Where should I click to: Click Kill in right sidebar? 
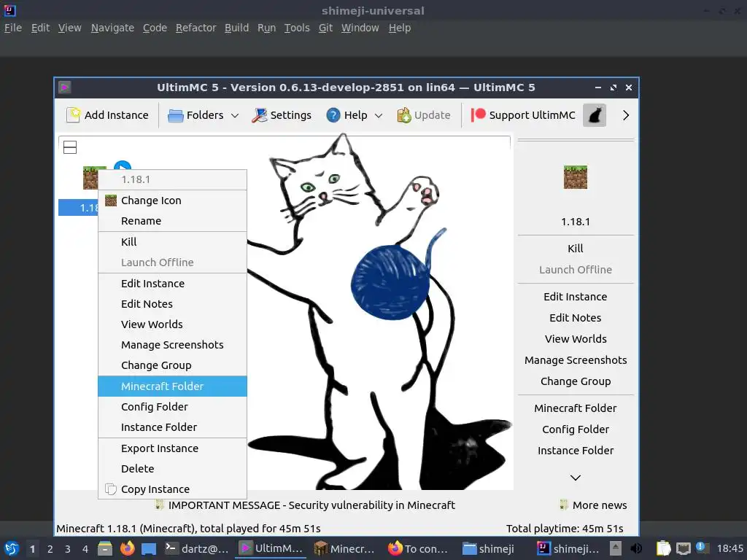(x=576, y=249)
